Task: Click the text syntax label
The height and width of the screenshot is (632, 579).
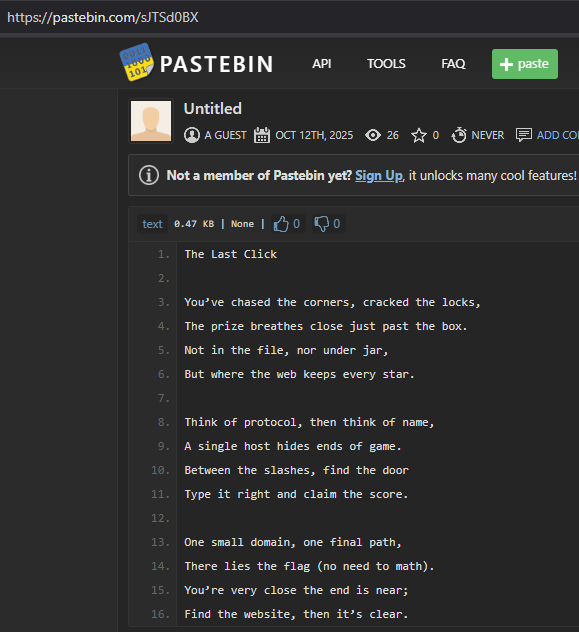Action: pyautogui.click(x=152, y=224)
